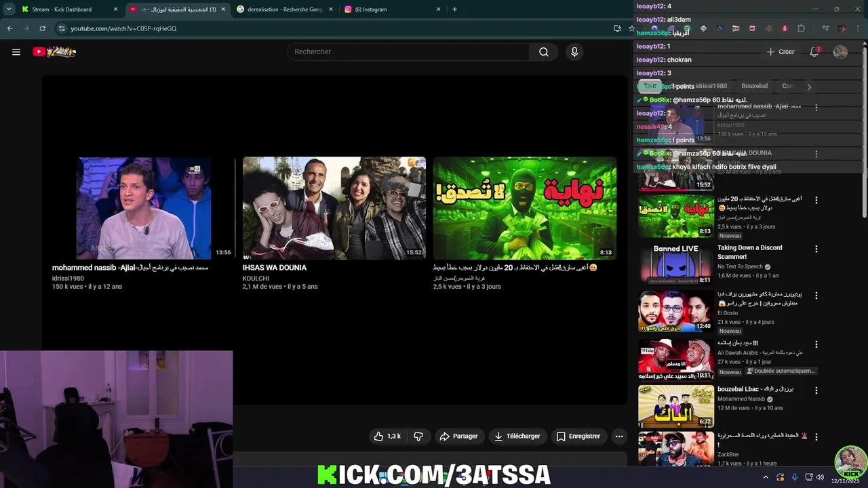The width and height of the screenshot is (868, 488).
Task: Click the Enregistrer save button
Action: pos(578,436)
